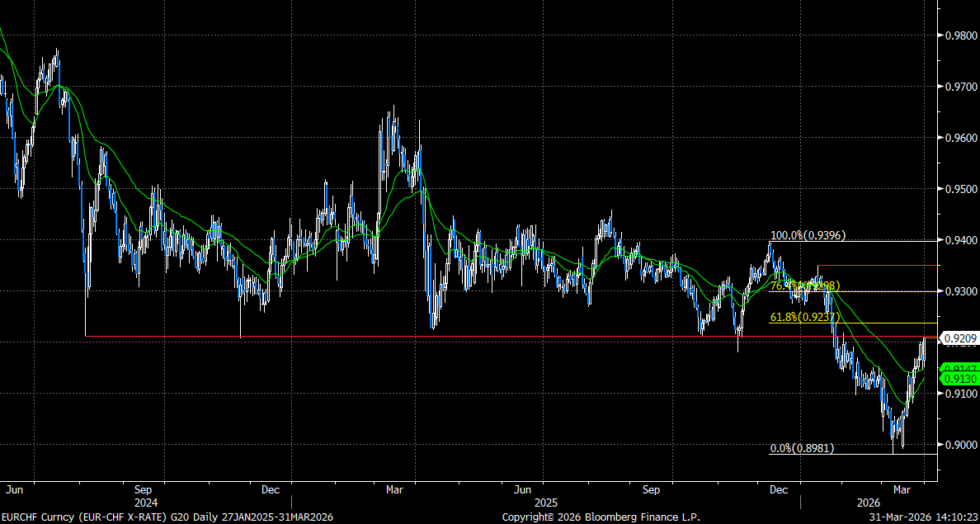Select the 76.4% Fibonacci retracement label
The height and width of the screenshot is (524, 980).
(x=804, y=286)
